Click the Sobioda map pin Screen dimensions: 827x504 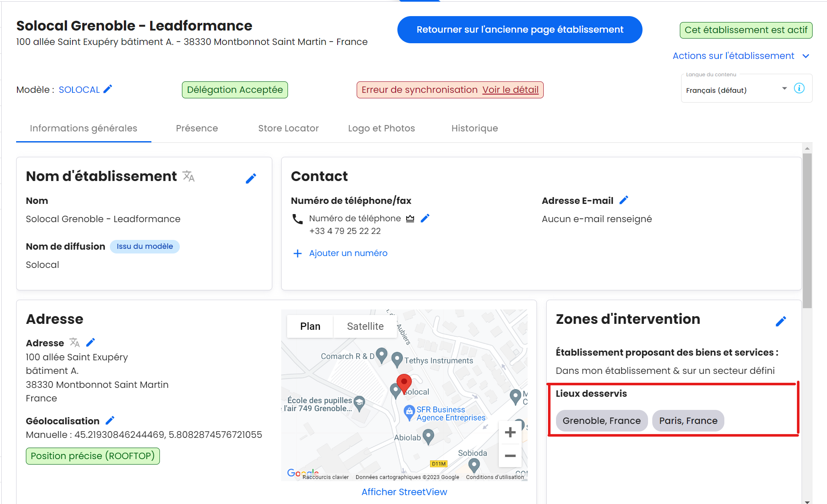click(474, 465)
